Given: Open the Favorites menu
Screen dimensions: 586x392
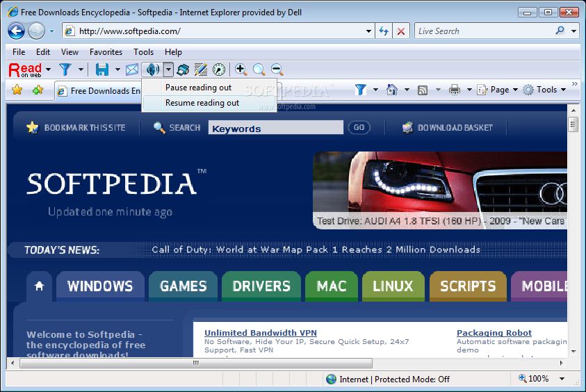Looking at the screenshot, I should pos(106,52).
